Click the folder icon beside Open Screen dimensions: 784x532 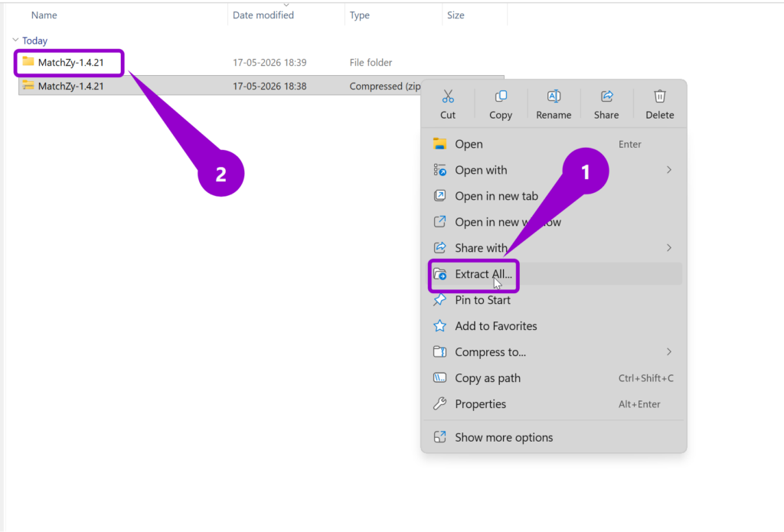tap(439, 144)
